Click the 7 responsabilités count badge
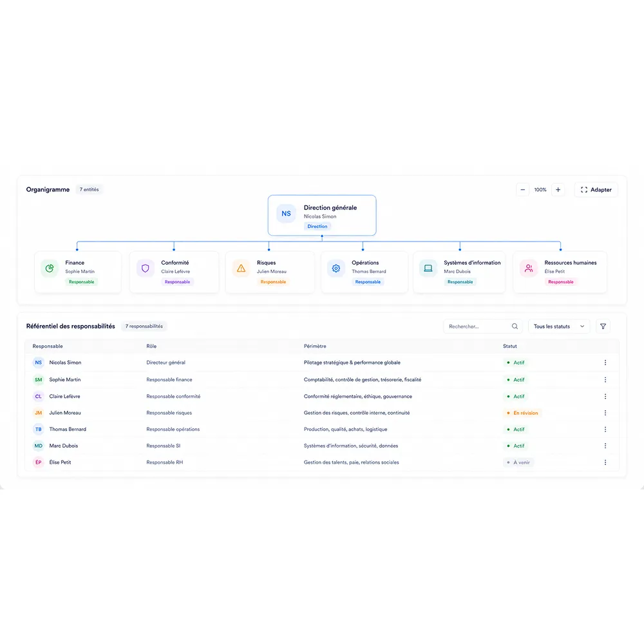The image size is (644, 644). (x=144, y=326)
